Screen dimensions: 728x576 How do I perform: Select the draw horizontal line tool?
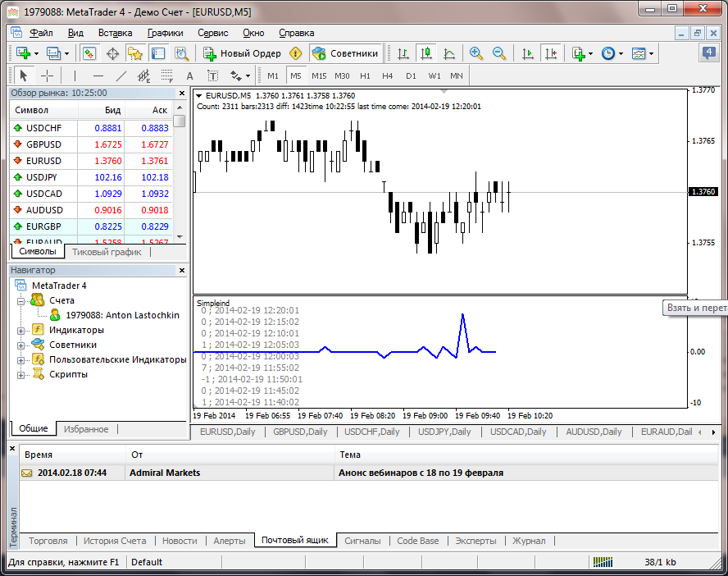[x=98, y=75]
